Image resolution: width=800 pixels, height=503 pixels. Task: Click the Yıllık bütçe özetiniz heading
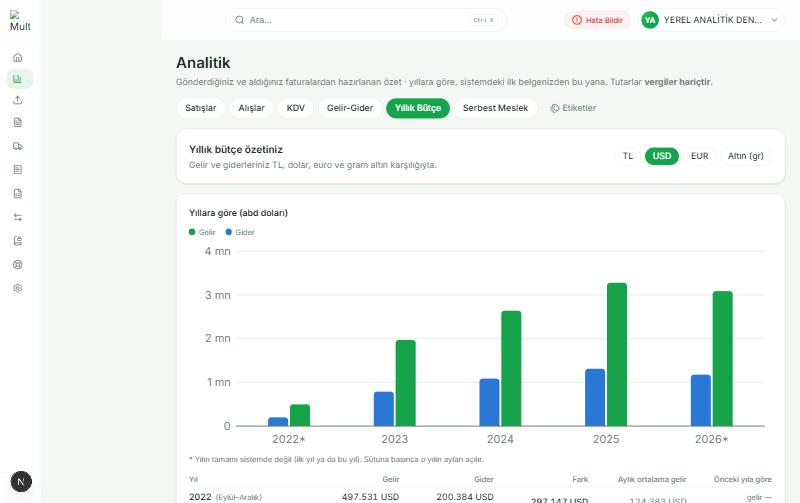[236, 149]
